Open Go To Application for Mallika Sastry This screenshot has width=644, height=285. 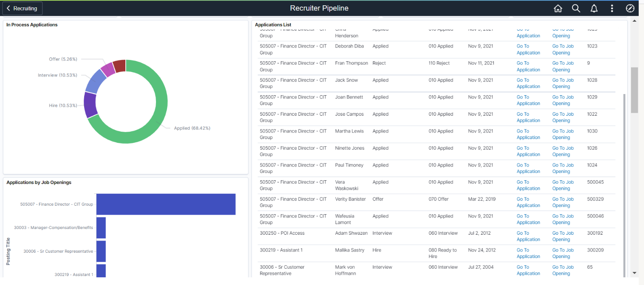528,253
